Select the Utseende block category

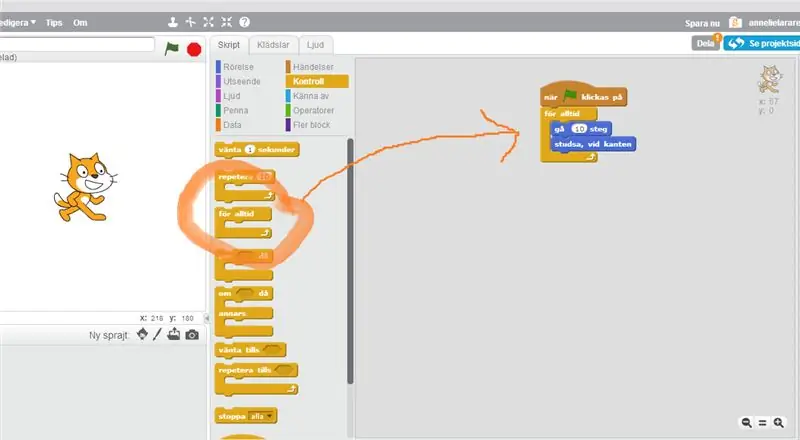click(242, 81)
